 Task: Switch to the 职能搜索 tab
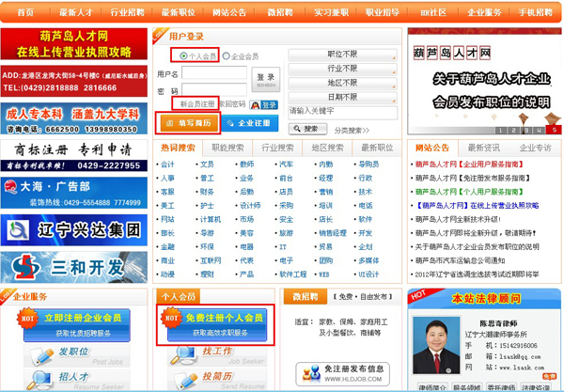coord(227,148)
